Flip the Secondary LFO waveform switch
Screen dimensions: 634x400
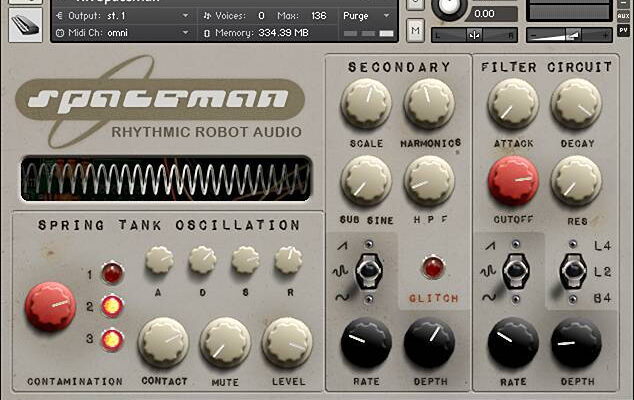(371, 270)
